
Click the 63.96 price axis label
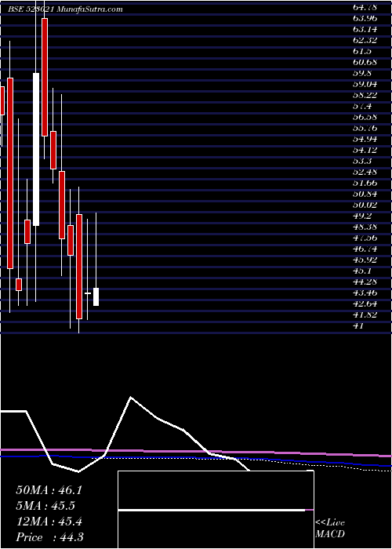pos(365,18)
